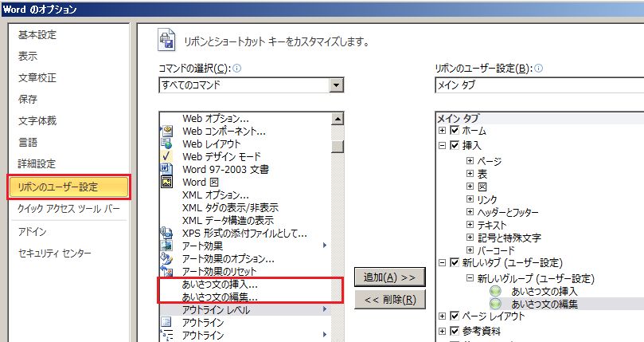Click the ribbon customize header icon
644x342 pixels.
pos(166,41)
